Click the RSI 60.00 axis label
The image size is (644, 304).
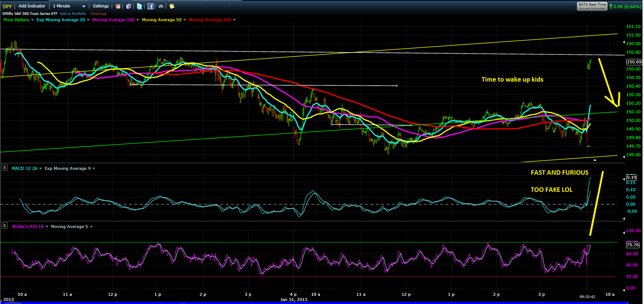(x=632, y=254)
